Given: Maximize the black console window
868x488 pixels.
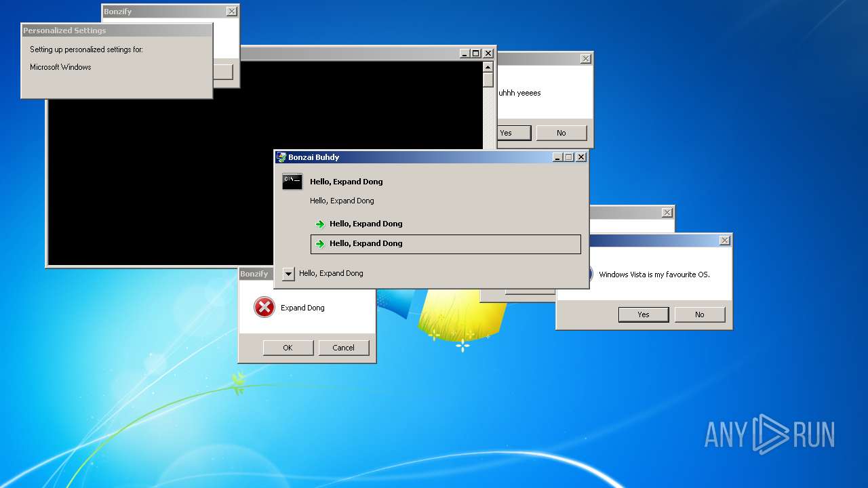Looking at the screenshot, I should (476, 54).
